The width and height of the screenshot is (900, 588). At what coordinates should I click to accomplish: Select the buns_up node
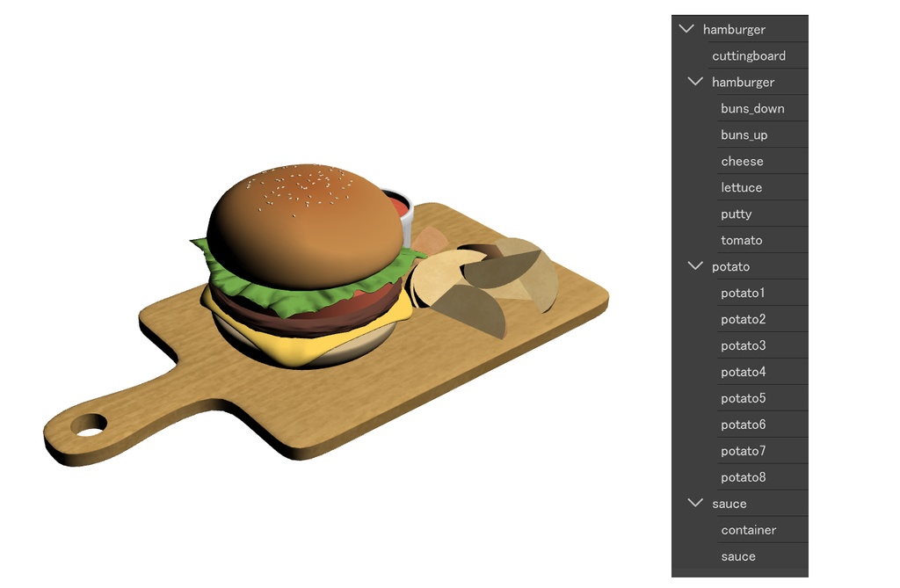click(746, 134)
